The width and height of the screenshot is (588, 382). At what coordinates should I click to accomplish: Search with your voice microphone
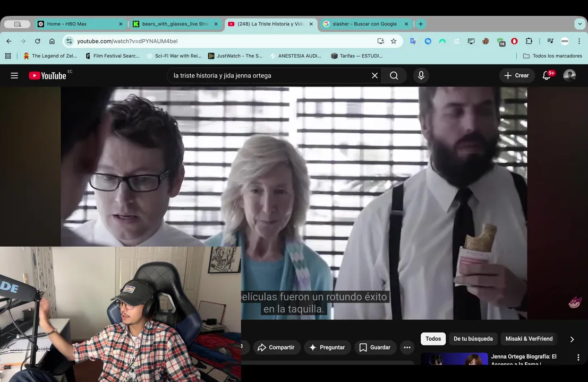tap(421, 76)
